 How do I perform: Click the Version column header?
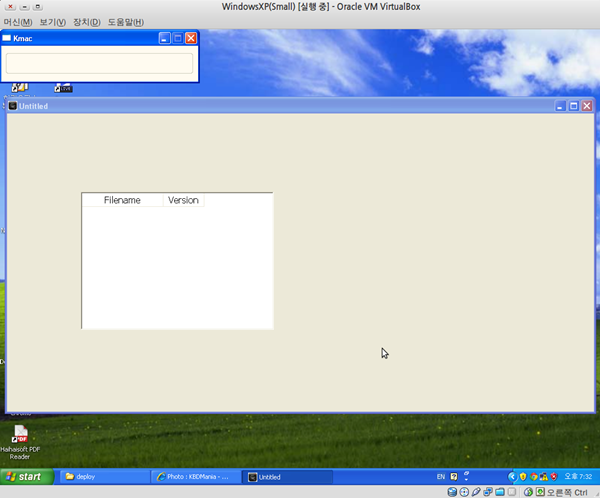(x=183, y=200)
